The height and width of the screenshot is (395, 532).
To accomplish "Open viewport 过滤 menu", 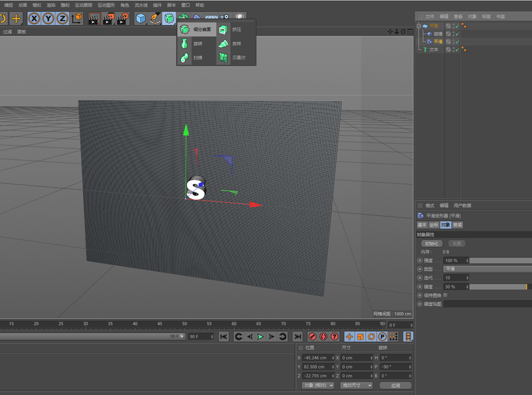I will (x=7, y=31).
